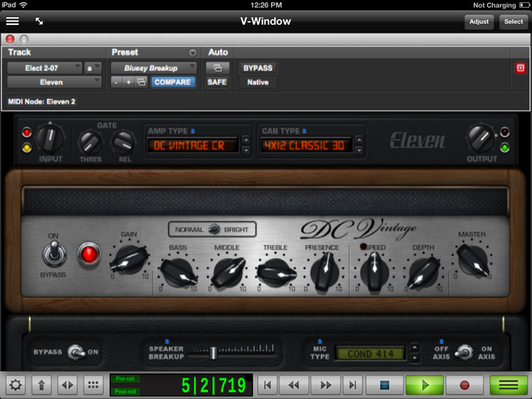Open the Bluesy Breakup preset list
Screen dimensions: 532x399
[154, 68]
